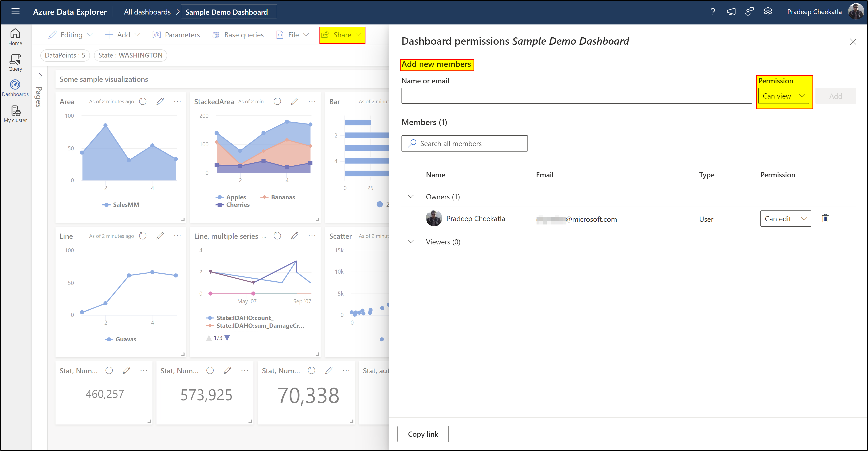Click the help question mark icon

[713, 12]
